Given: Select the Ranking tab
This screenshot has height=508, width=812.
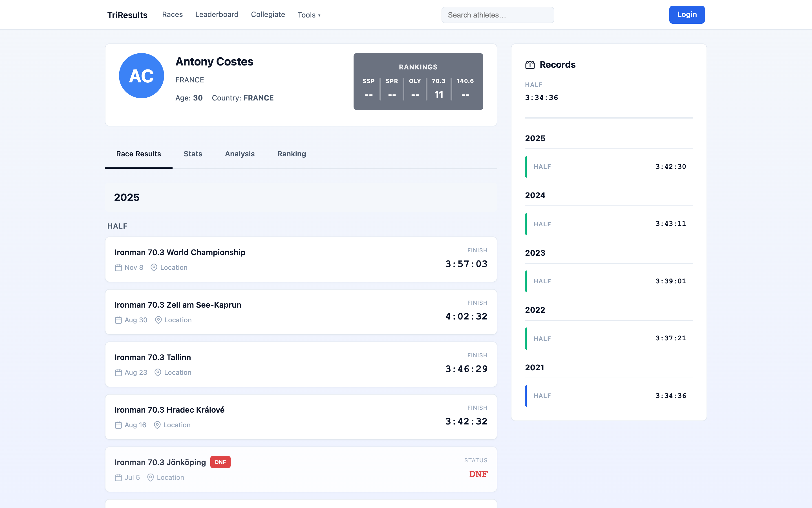Looking at the screenshot, I should click(x=292, y=154).
